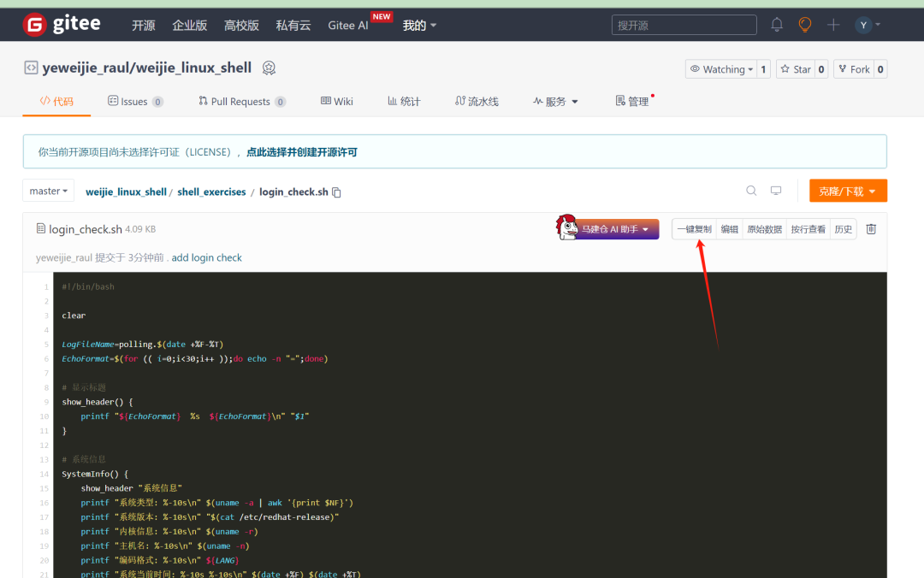Image resolution: width=924 pixels, height=578 pixels.
Task: Click 开源 in top navigation
Action: [x=143, y=26]
